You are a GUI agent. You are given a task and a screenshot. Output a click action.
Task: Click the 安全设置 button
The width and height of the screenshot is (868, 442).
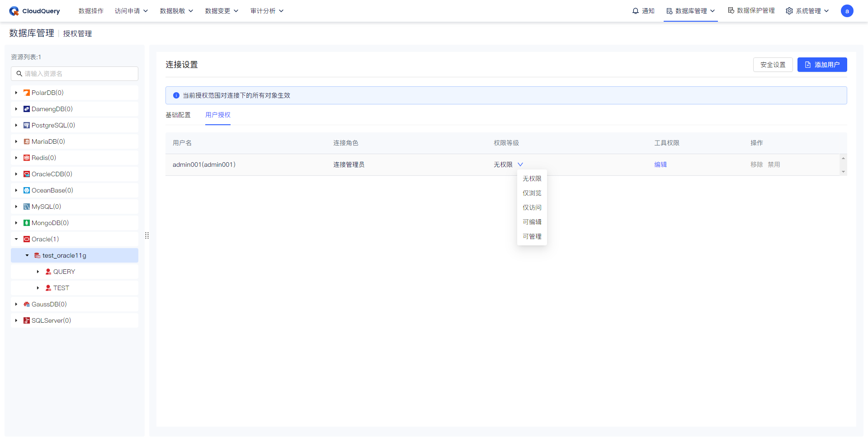point(773,65)
